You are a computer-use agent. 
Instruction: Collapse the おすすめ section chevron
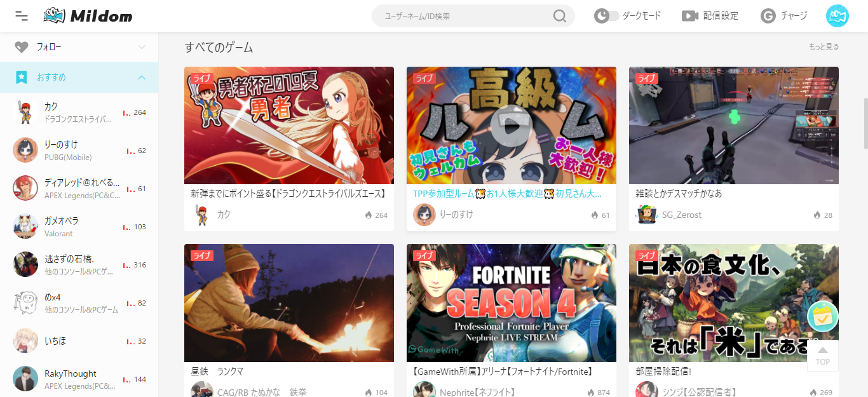[x=142, y=77]
